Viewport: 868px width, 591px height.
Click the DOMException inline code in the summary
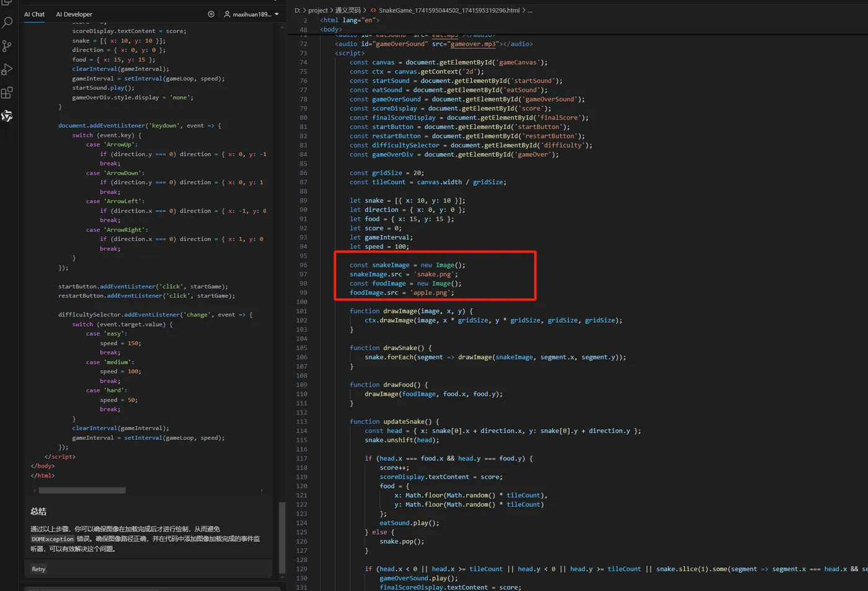53,539
